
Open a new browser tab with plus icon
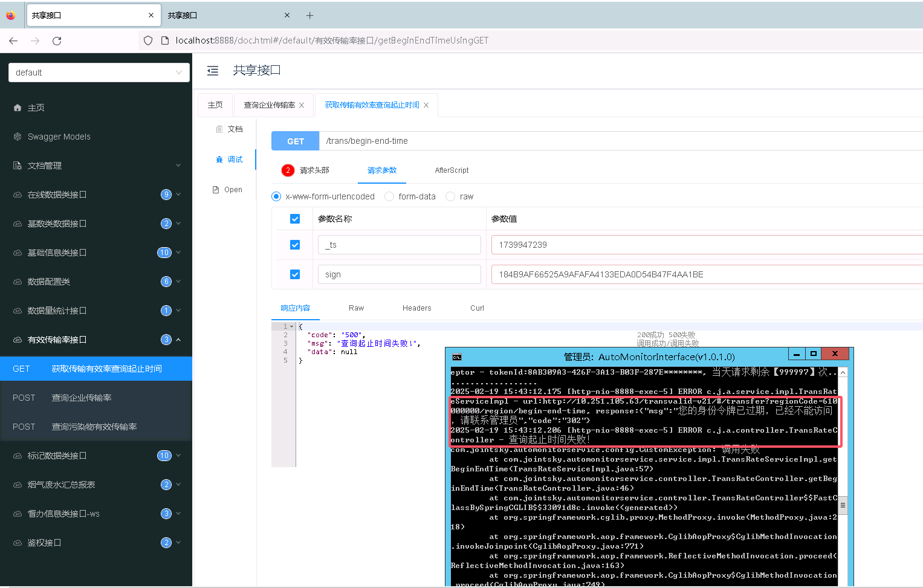[x=309, y=15]
